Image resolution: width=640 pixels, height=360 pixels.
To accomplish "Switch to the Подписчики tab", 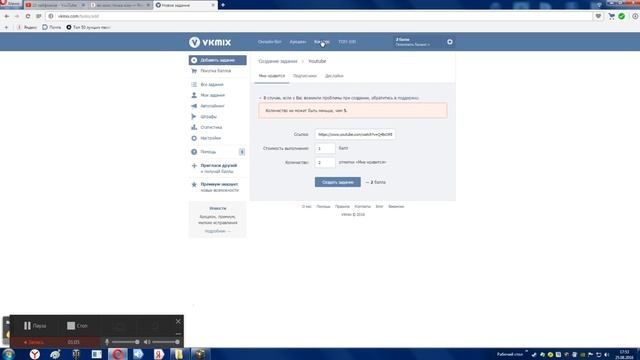I will tap(304, 76).
